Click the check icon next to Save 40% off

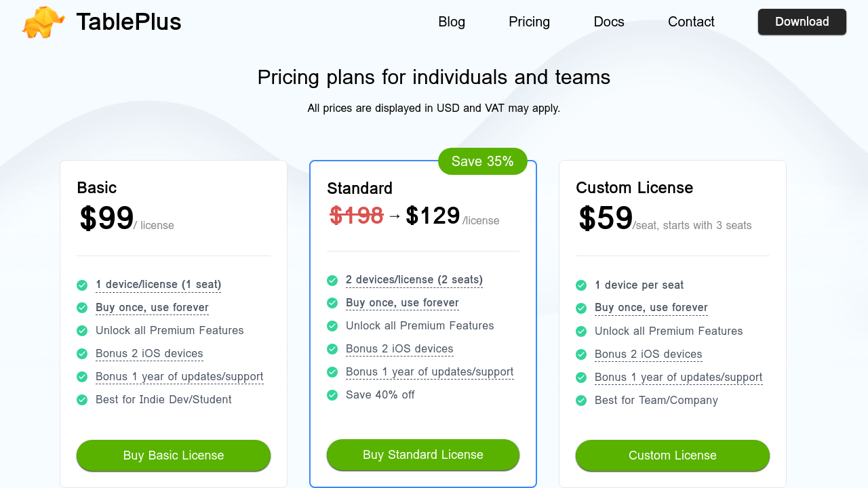332,395
